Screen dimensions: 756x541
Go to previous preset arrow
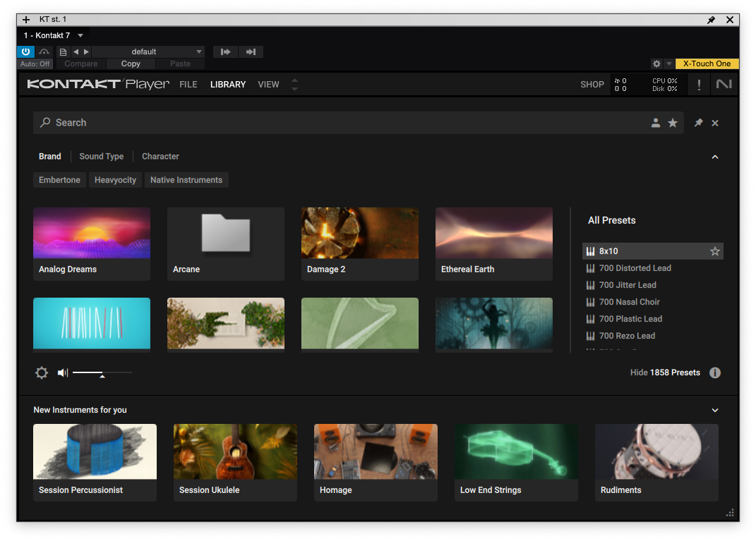pyautogui.click(x=76, y=51)
